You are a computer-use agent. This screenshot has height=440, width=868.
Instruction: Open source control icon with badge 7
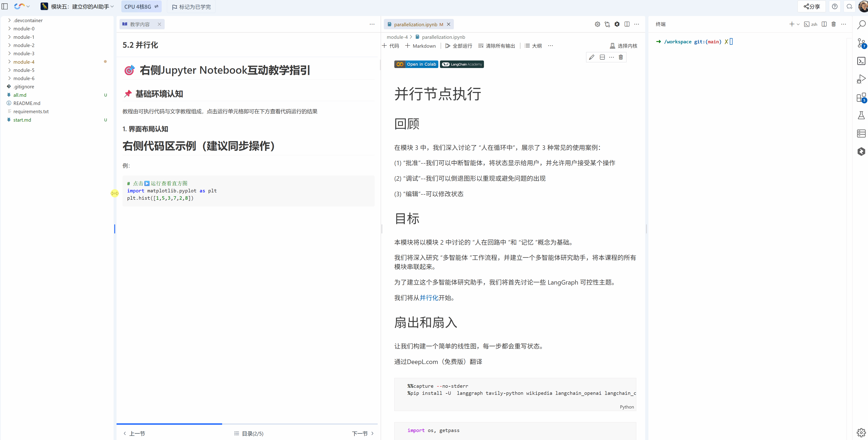coord(861,43)
